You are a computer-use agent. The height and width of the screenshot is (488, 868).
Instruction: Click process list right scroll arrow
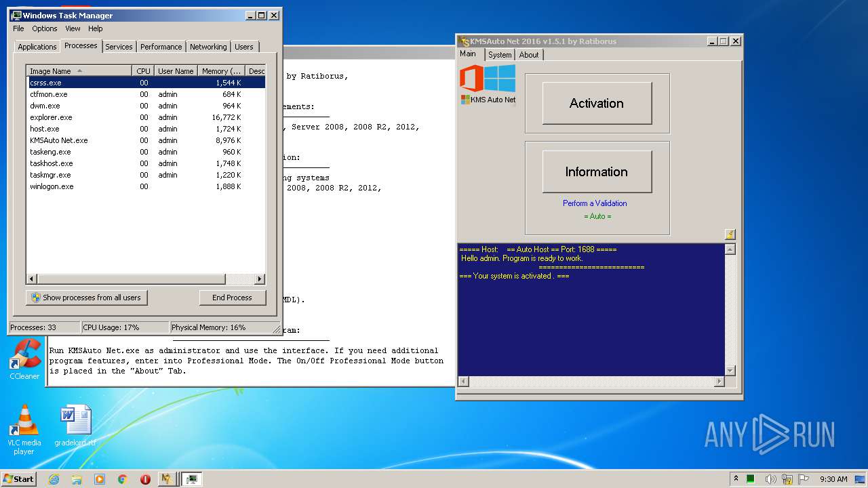260,279
